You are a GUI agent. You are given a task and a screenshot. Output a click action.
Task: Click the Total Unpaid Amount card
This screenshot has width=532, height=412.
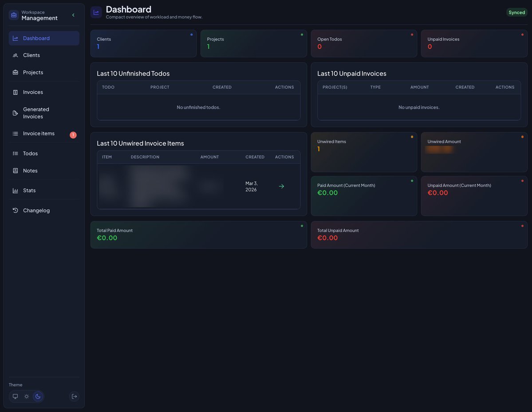[x=419, y=235]
